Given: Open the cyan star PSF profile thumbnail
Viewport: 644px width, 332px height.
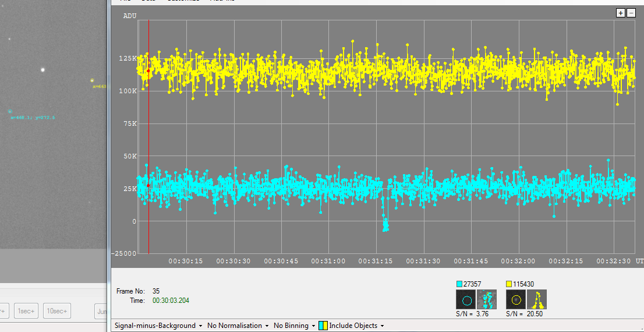Looking at the screenshot, I should pos(487,300).
